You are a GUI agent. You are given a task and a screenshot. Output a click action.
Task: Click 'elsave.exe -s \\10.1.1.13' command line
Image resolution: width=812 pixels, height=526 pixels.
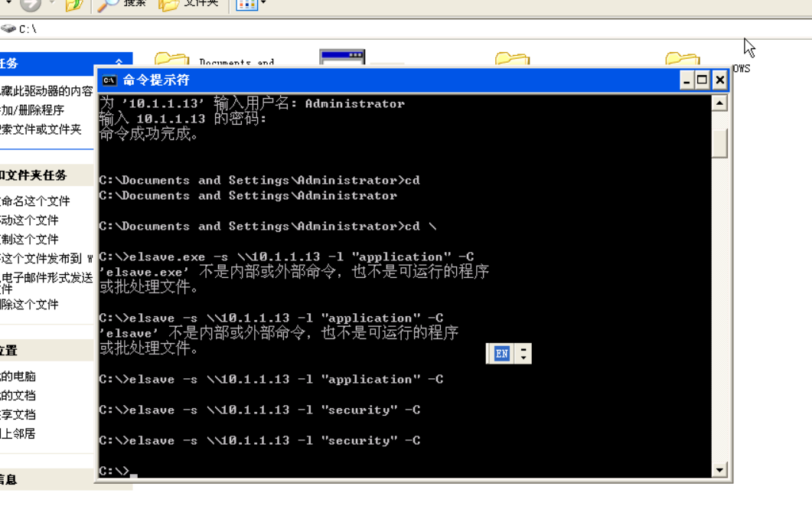tap(286, 257)
